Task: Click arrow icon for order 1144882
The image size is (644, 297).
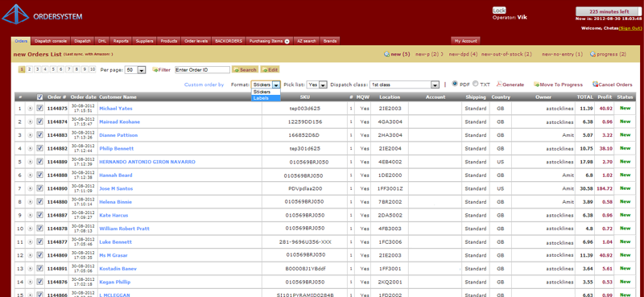Action: point(30,148)
